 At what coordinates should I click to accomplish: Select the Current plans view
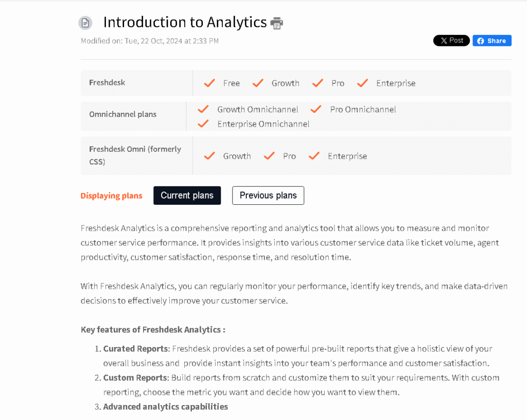[x=187, y=196]
